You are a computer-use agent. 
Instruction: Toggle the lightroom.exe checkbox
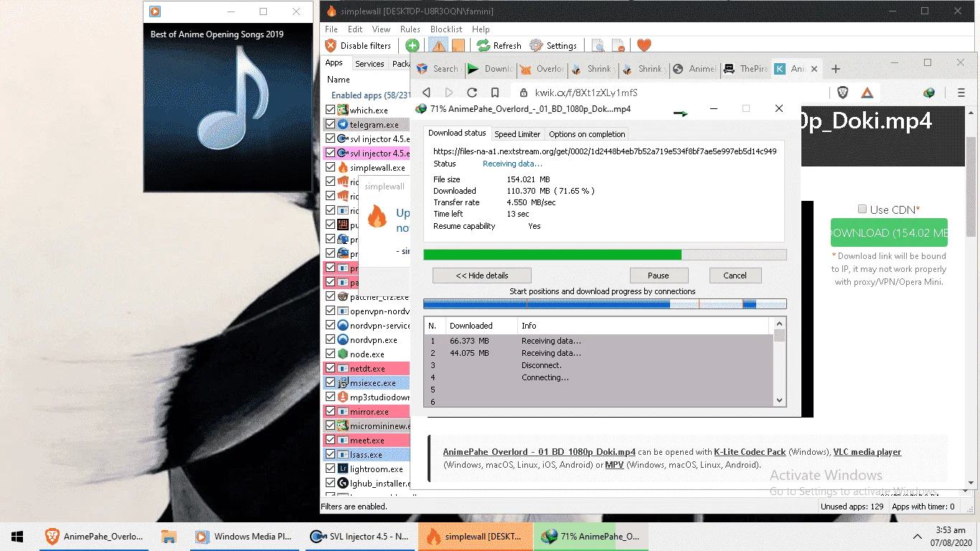330,468
